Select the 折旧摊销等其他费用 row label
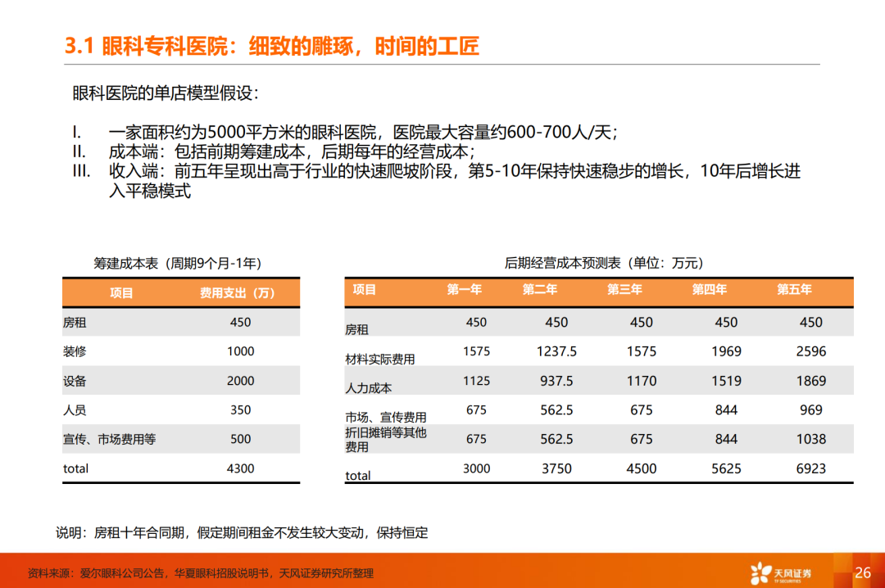885x588 pixels. [385, 440]
